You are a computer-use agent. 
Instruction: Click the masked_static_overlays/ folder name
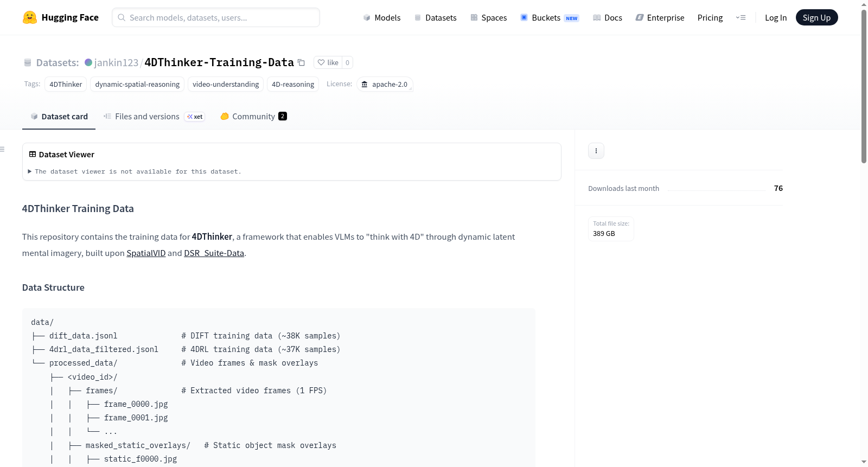click(x=138, y=445)
